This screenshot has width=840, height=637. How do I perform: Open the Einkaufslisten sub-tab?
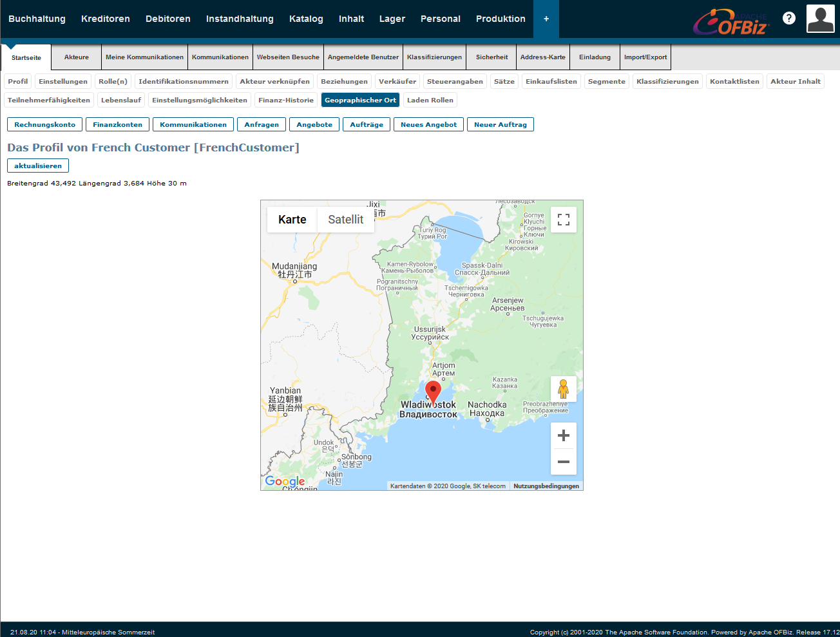551,81
